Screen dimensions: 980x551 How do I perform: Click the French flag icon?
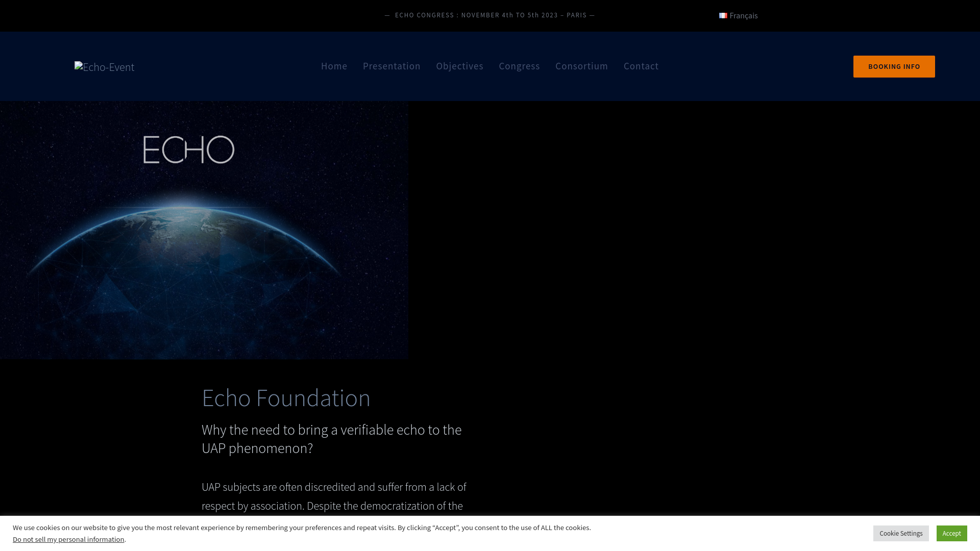click(x=723, y=16)
